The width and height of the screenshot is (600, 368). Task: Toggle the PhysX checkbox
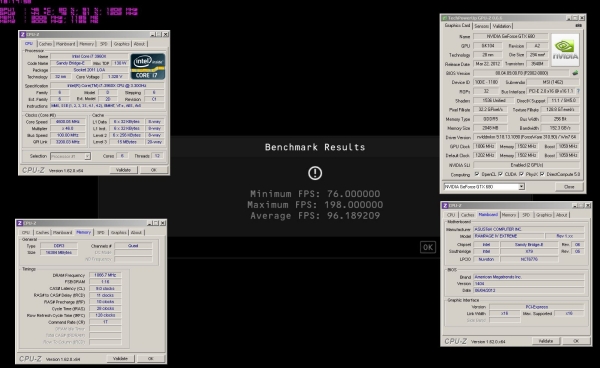(521, 174)
